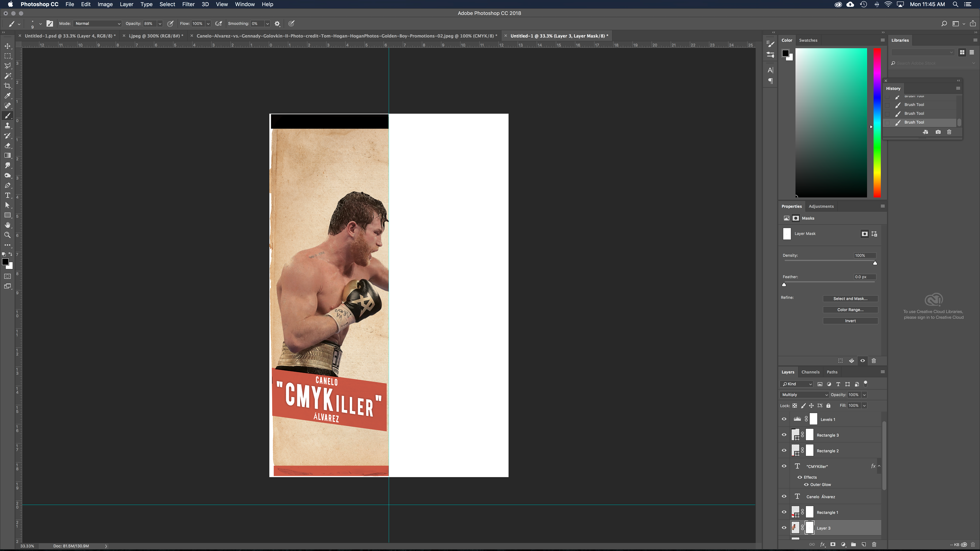Open the Flow value dropdown
This screenshot has height=551, width=980.
point(208,23)
